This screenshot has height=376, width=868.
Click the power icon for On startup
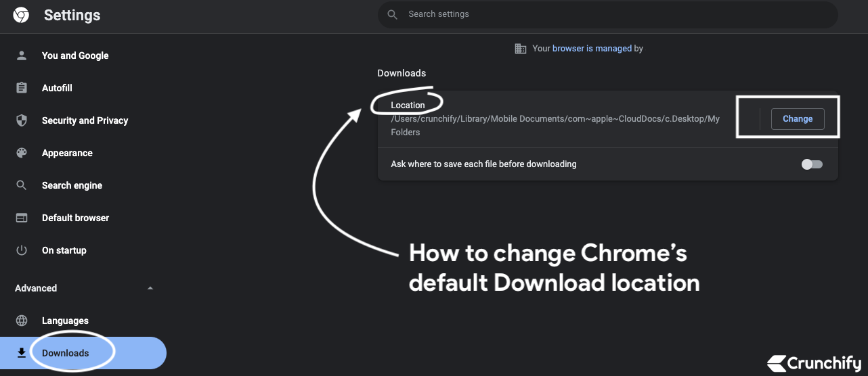point(22,250)
